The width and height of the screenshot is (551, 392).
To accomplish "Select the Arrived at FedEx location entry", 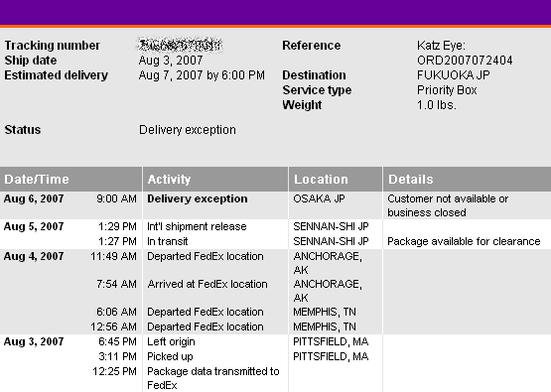I will pyautogui.click(x=207, y=284).
